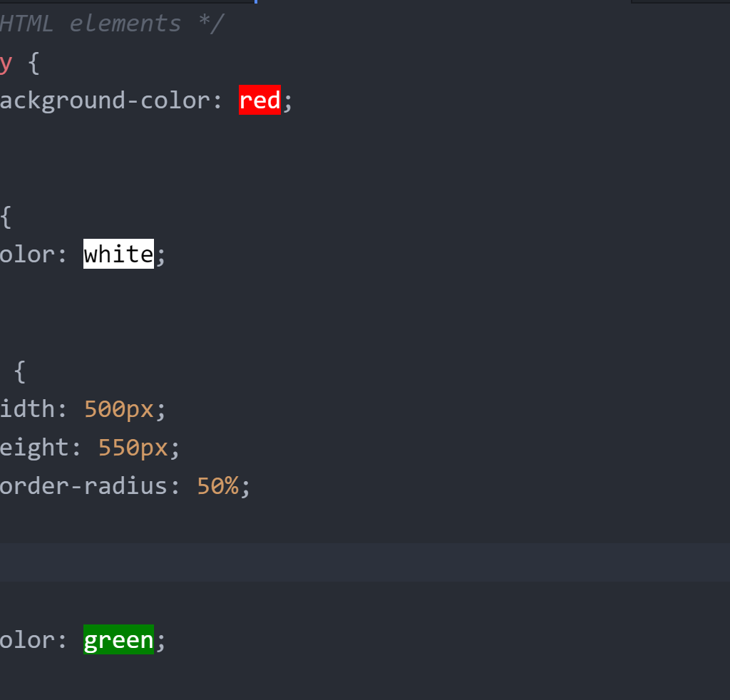Click the semicolon after green
Screen dimensions: 730x700
click(x=160, y=639)
